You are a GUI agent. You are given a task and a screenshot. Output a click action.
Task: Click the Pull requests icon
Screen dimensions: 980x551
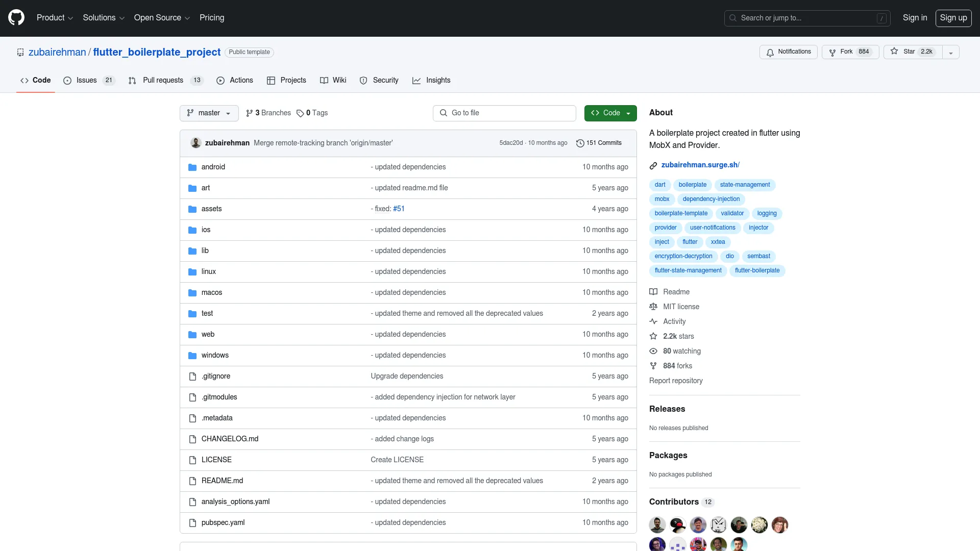click(x=133, y=81)
